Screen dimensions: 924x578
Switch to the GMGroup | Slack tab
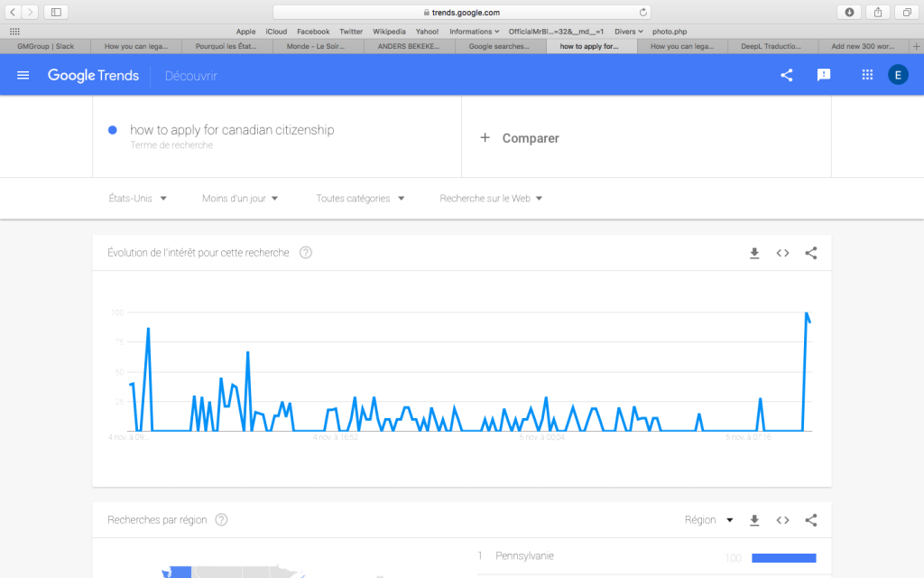[46, 46]
